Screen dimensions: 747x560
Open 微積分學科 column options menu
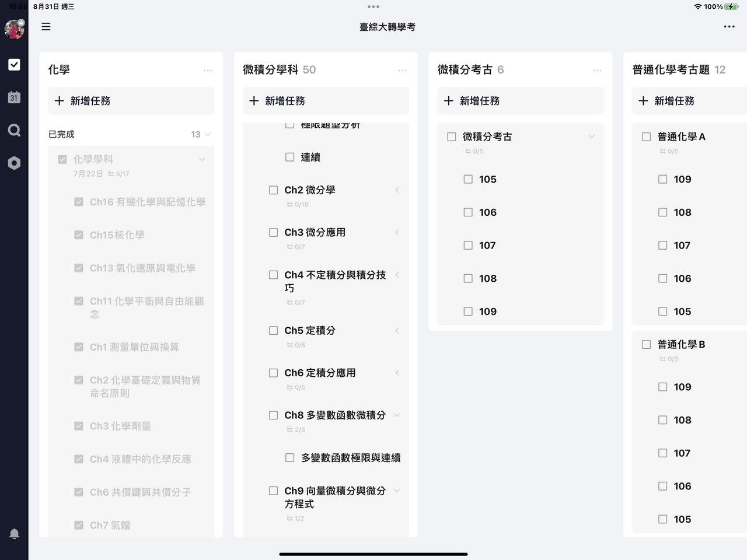(x=402, y=70)
